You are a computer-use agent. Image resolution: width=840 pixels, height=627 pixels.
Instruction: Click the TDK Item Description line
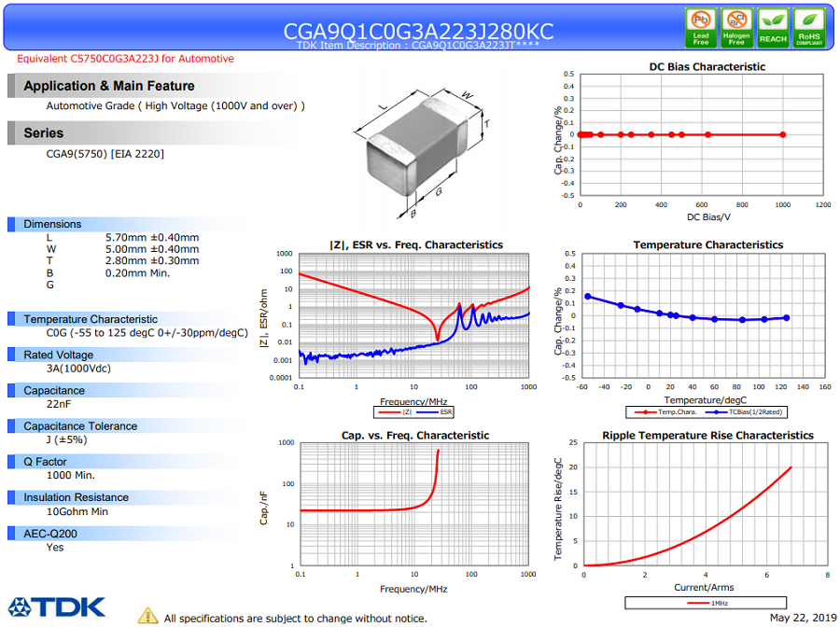[418, 46]
